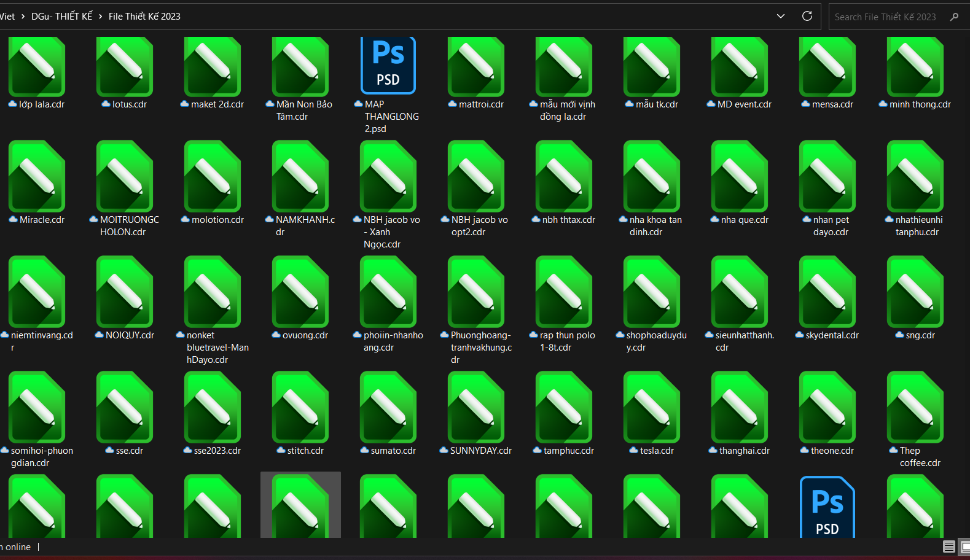
Task: Switch to the Details view layout
Action: coord(948,546)
